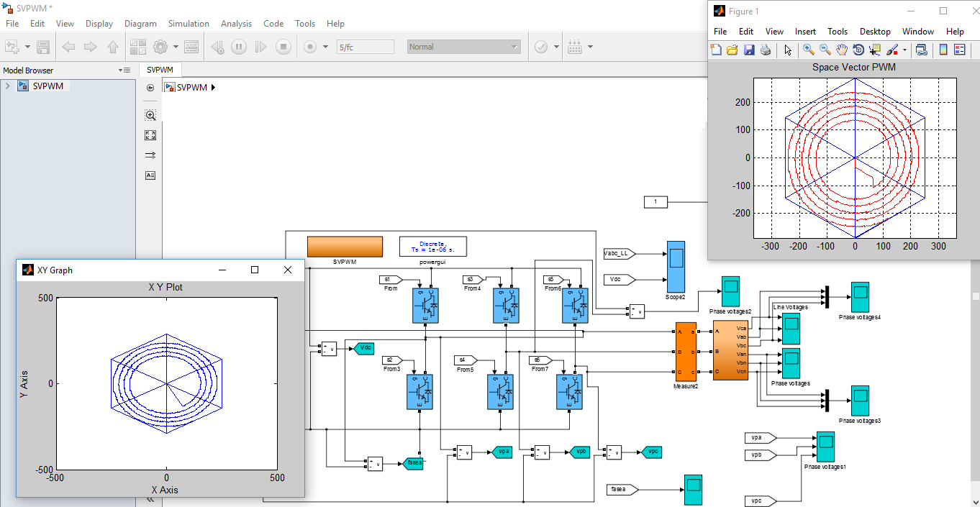Activate Zoom Out tool in Figure 1
The image size is (980, 507).
tap(825, 50)
